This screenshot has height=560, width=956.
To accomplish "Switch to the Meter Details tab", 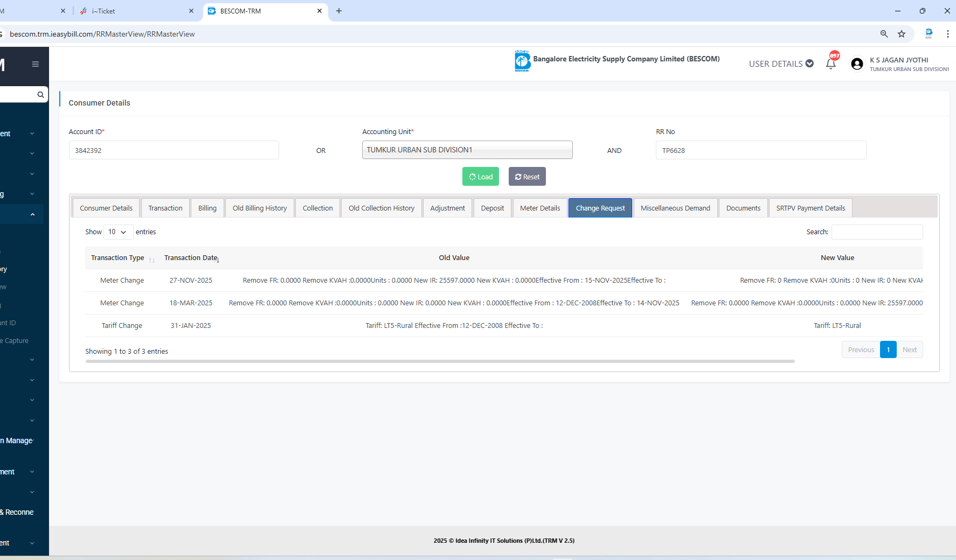I will pyautogui.click(x=539, y=208).
